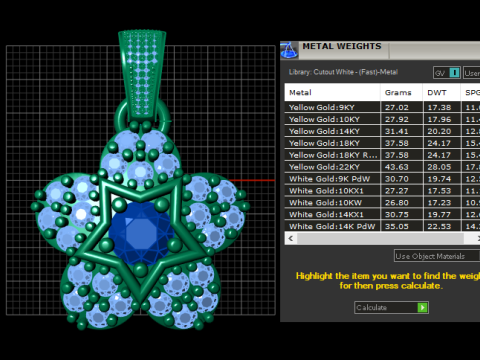Screen dimensions: 480x360
Task: Select the Yellow Gold:14KY row
Action: point(382,131)
